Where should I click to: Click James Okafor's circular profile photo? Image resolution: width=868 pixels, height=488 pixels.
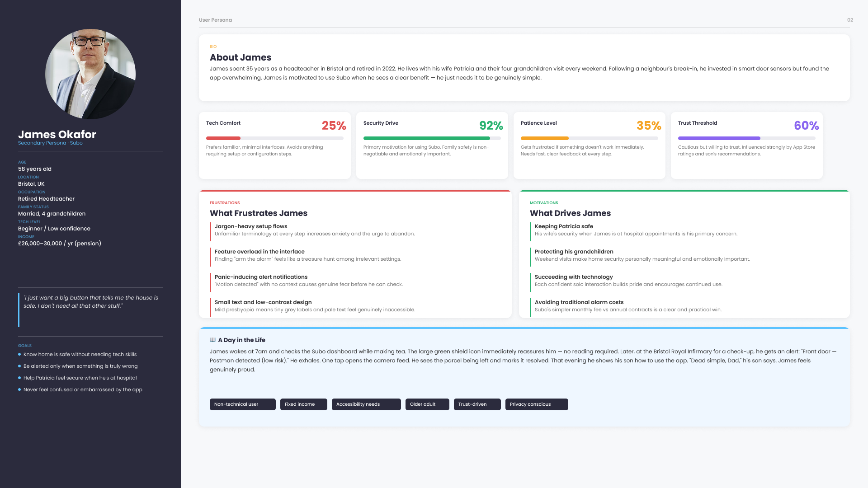tap(90, 74)
